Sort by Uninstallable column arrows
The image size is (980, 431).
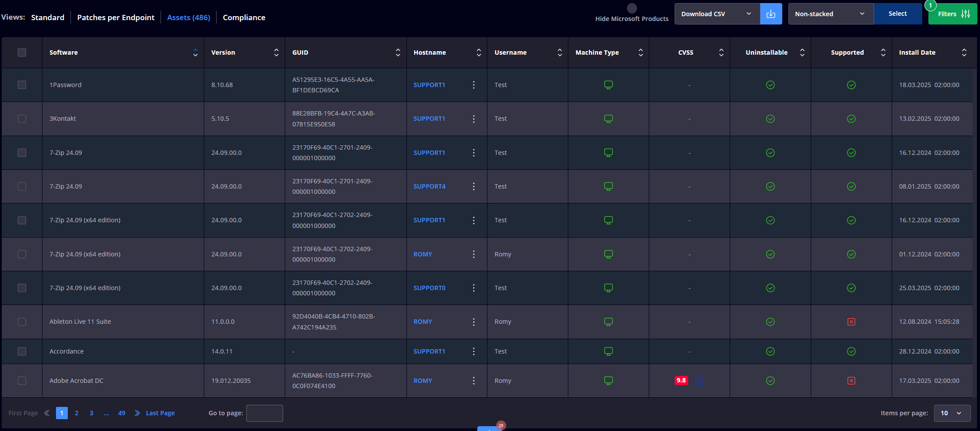(802, 53)
